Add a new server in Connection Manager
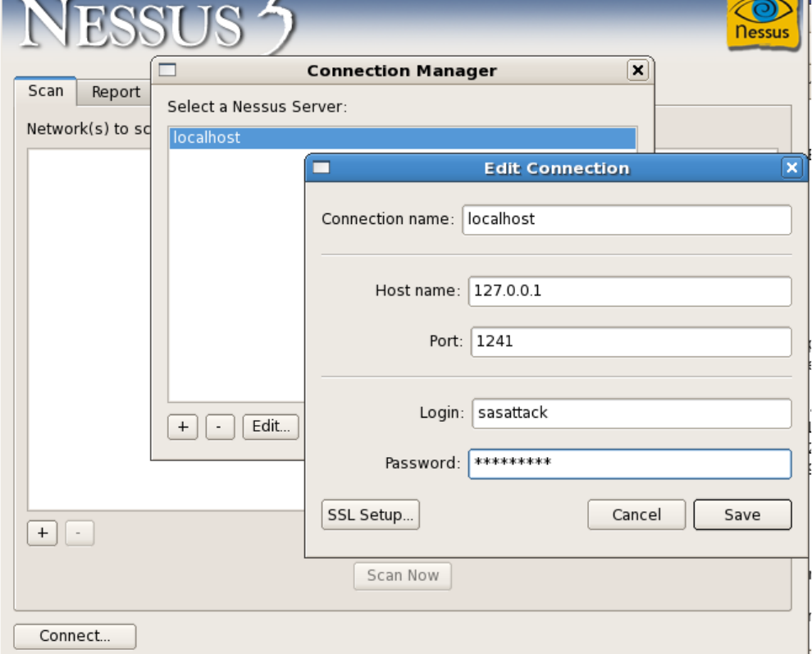The width and height of the screenshot is (812, 654). pyautogui.click(x=183, y=427)
